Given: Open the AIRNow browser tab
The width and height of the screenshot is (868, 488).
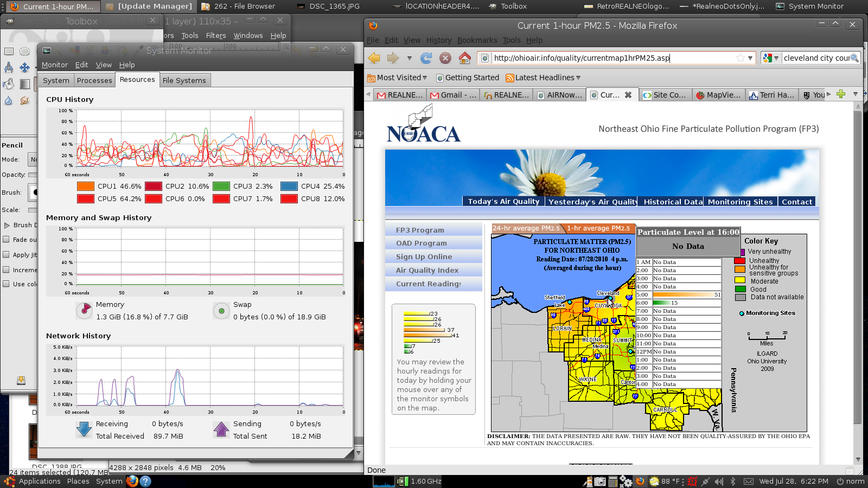Looking at the screenshot, I should tap(560, 95).
